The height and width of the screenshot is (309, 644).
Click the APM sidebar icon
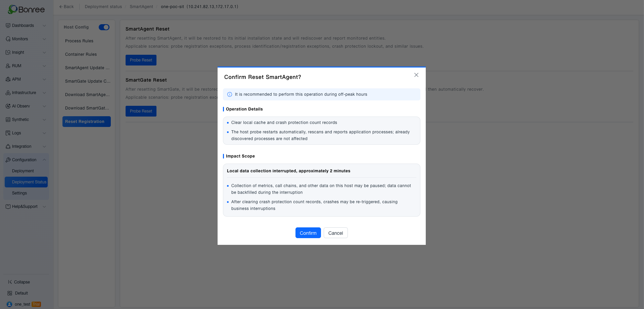(8, 79)
